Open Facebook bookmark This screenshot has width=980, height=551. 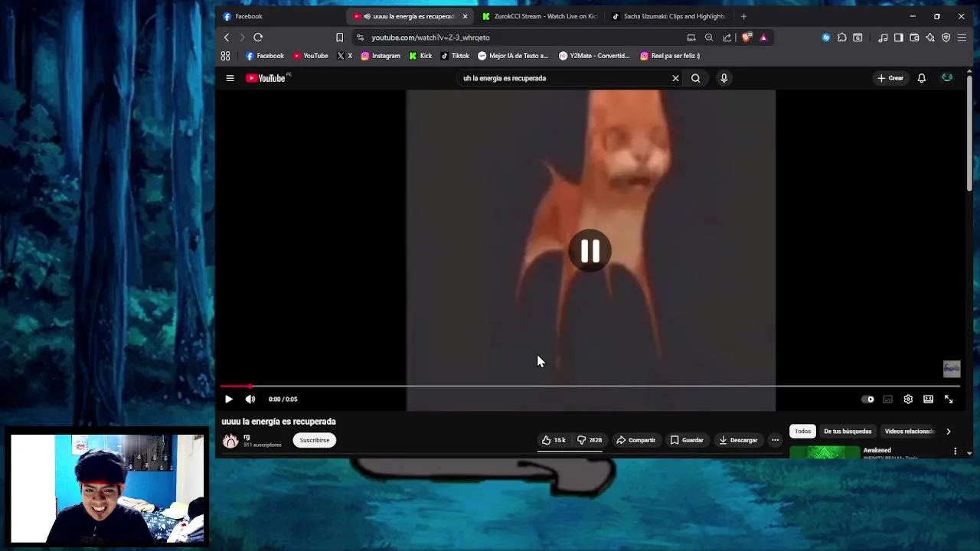(265, 56)
